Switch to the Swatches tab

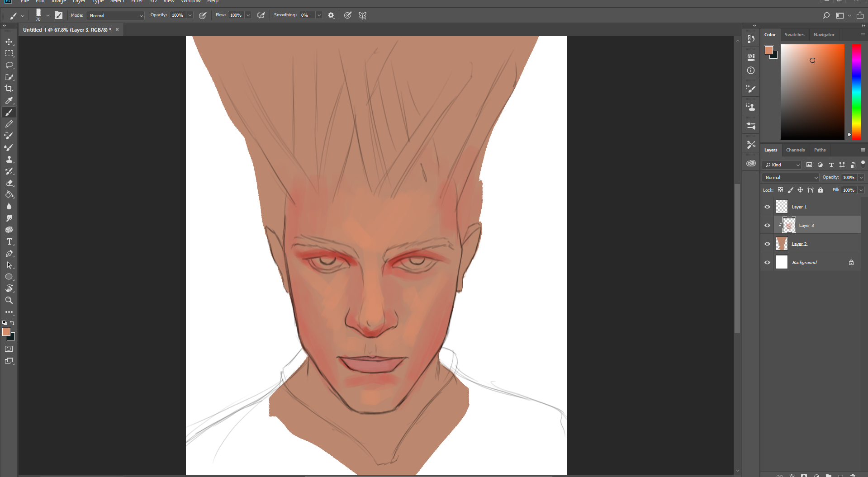[x=794, y=35]
